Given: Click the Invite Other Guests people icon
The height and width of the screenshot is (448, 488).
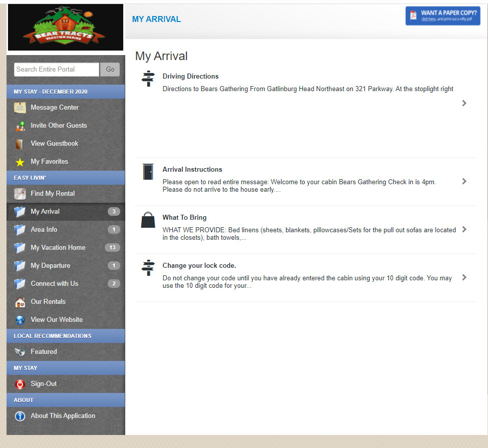Looking at the screenshot, I should point(20,126).
